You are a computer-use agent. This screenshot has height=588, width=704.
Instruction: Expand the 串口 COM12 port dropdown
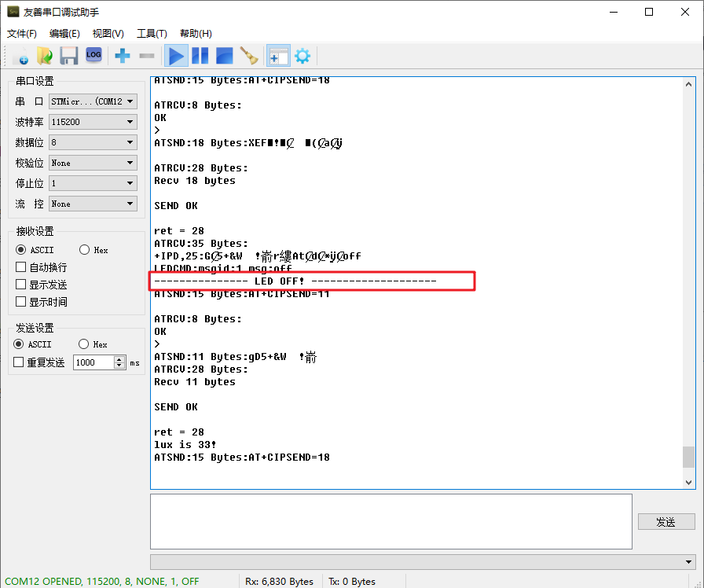pyautogui.click(x=93, y=101)
